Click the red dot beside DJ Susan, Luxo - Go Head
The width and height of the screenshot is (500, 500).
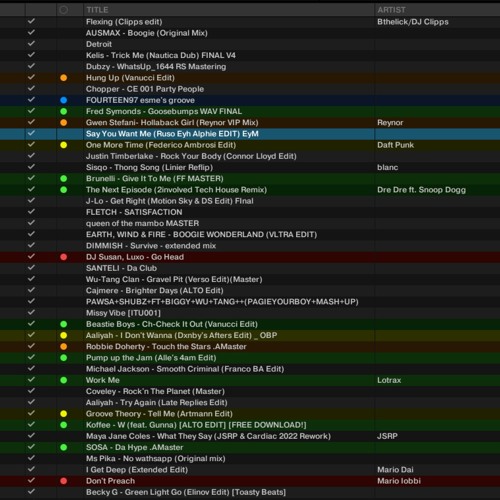pyautogui.click(x=64, y=257)
